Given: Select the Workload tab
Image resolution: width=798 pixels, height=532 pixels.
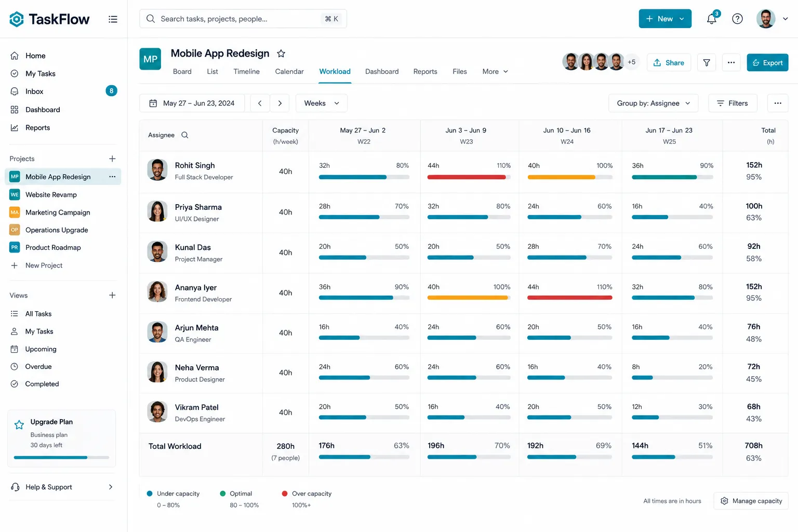Looking at the screenshot, I should [x=335, y=72].
